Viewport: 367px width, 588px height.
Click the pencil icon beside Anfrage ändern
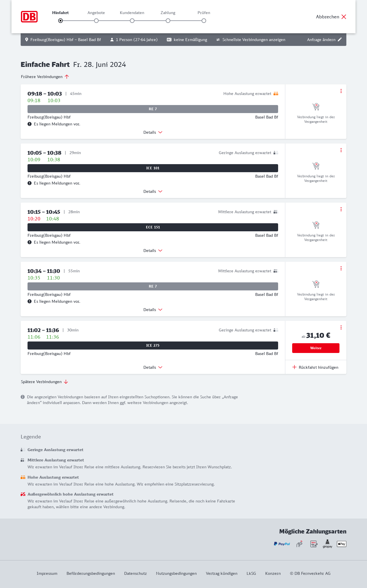coord(340,40)
